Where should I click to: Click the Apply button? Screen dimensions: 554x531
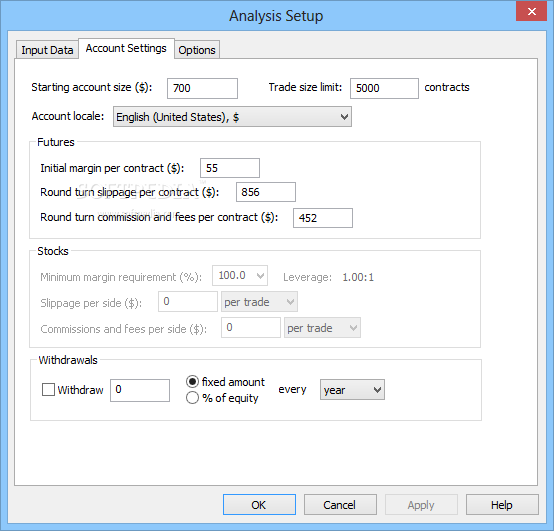coord(421,505)
